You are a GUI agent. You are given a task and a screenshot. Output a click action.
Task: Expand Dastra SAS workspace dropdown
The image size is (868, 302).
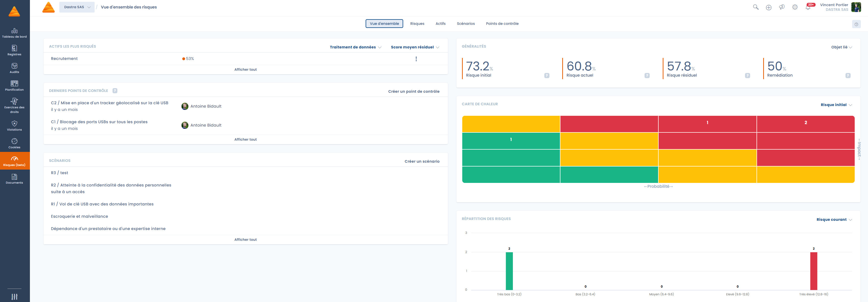coord(77,7)
